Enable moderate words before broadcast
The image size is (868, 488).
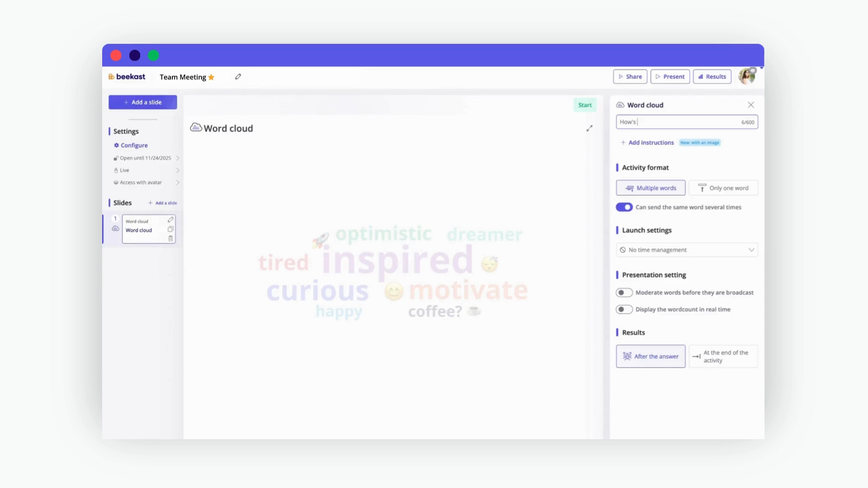pyautogui.click(x=624, y=293)
